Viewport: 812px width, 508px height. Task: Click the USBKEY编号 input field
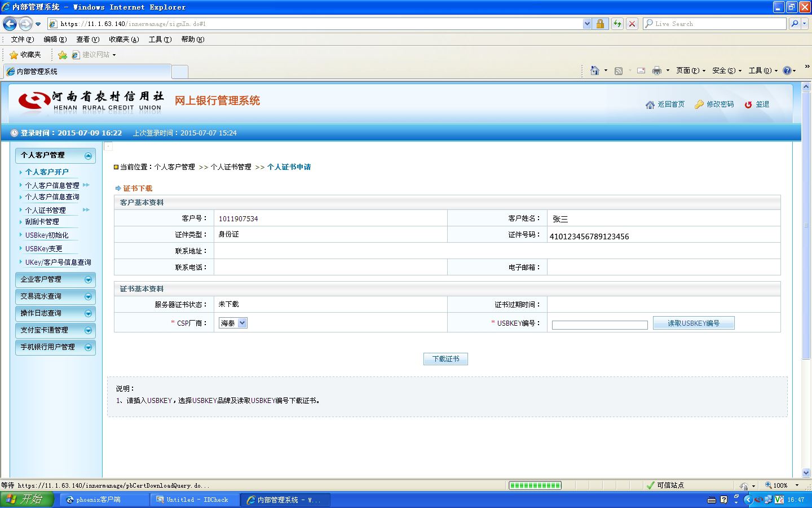(x=599, y=325)
